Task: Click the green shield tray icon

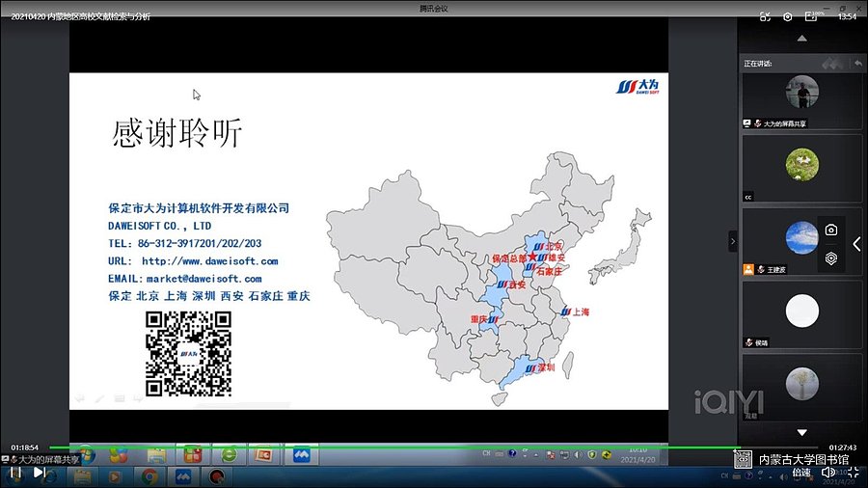Action: pyautogui.click(x=592, y=455)
